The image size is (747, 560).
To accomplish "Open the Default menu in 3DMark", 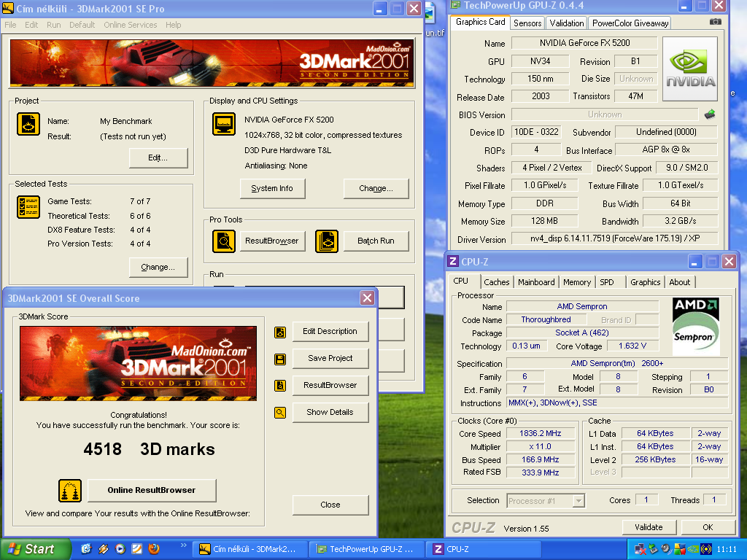I will [82, 25].
